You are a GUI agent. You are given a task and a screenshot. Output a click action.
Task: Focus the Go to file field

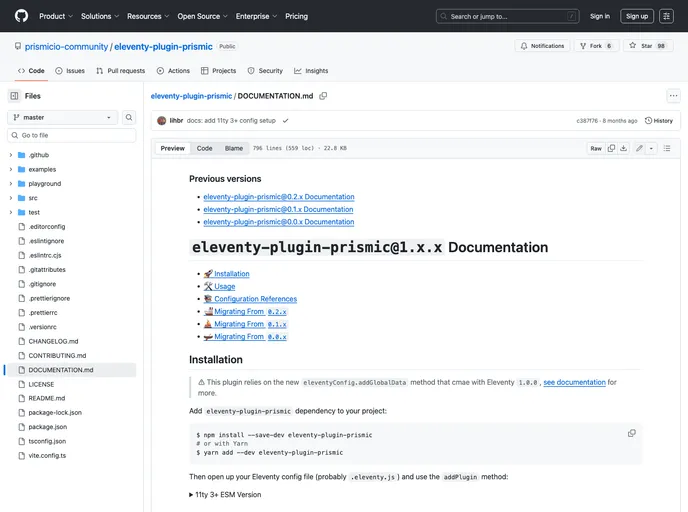point(72,135)
